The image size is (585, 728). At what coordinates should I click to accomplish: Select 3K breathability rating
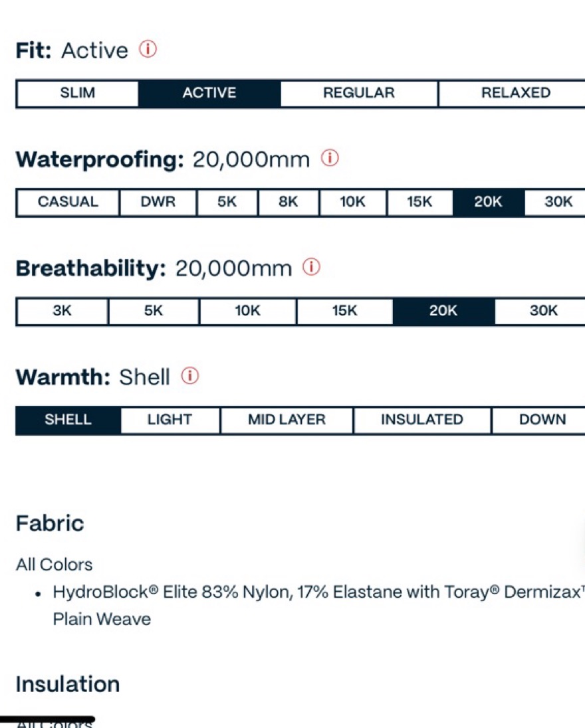click(62, 311)
